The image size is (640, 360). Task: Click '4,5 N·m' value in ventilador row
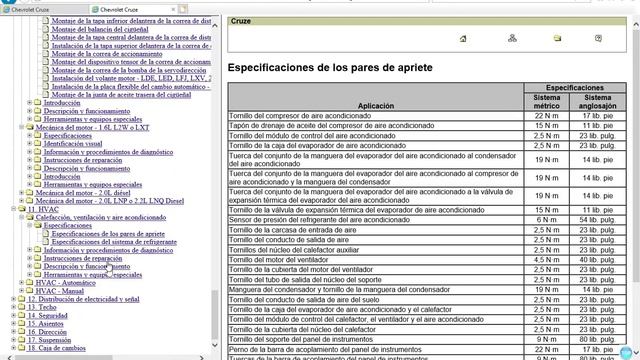tap(547, 260)
